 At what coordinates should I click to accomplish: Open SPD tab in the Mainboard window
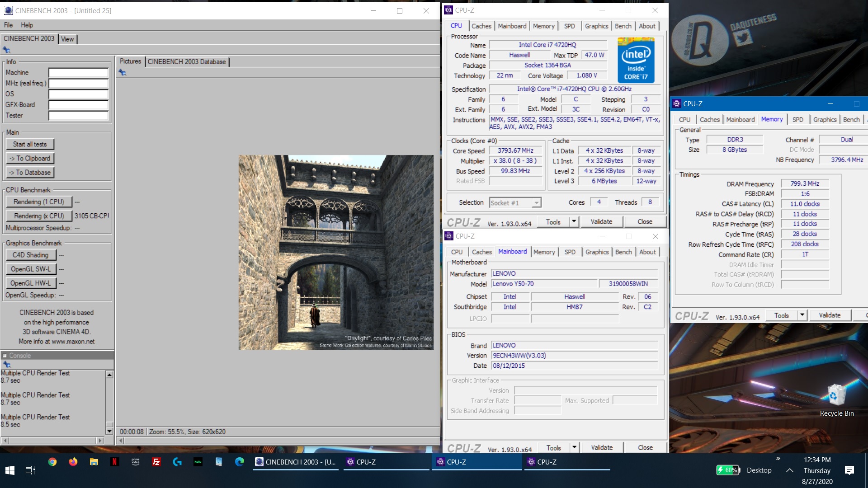coord(570,252)
